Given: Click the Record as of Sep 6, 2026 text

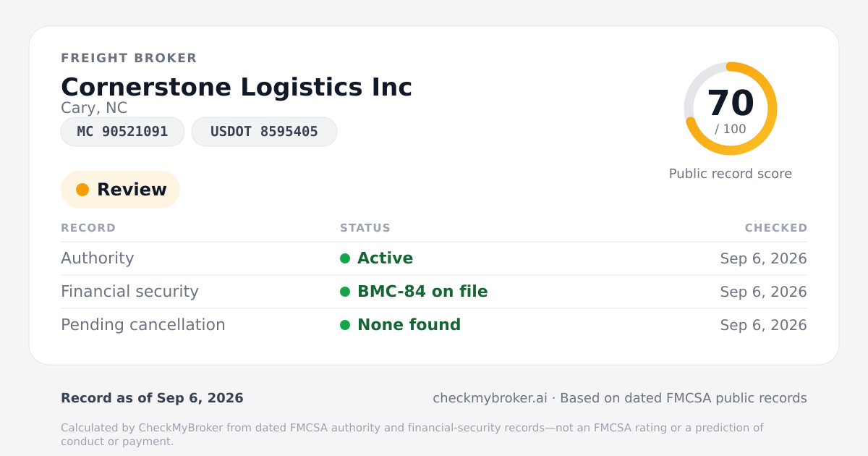Looking at the screenshot, I should [152, 398].
